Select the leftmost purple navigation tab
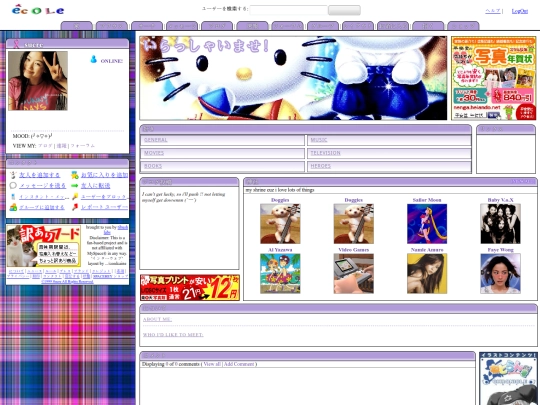The image size is (540, 405). (x=76, y=26)
